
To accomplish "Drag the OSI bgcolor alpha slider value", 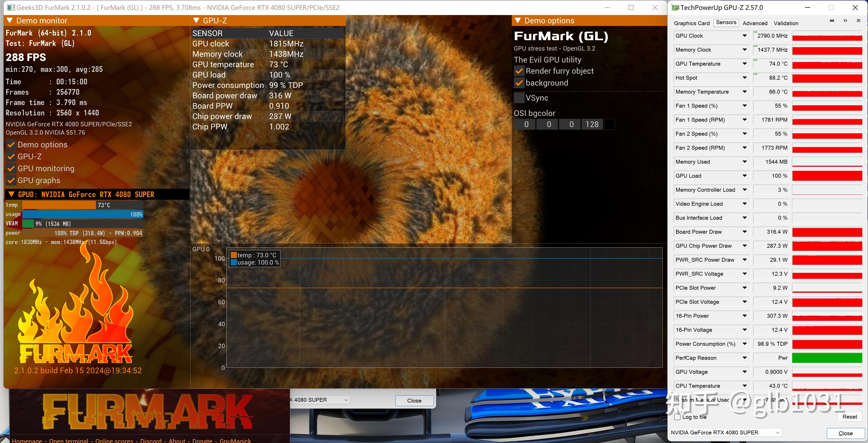I will [x=592, y=124].
